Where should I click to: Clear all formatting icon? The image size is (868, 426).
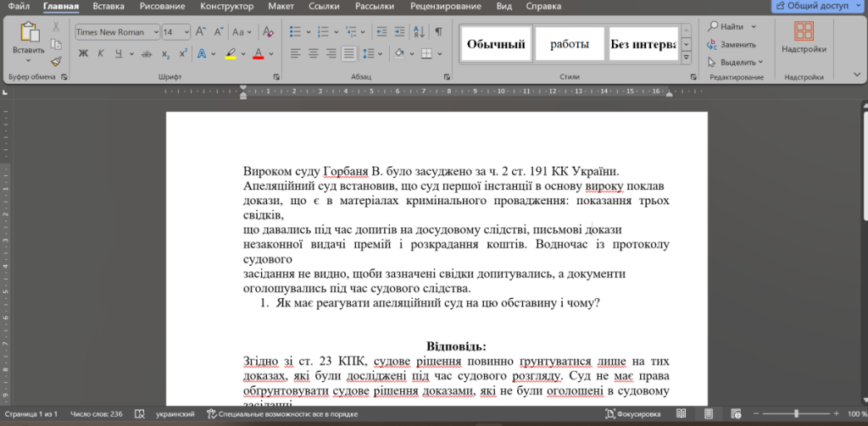coord(269,31)
